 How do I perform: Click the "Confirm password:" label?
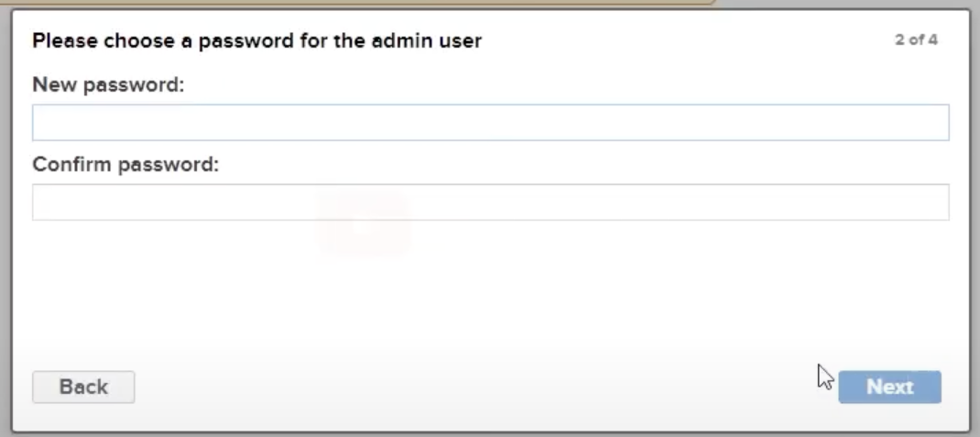pos(125,165)
